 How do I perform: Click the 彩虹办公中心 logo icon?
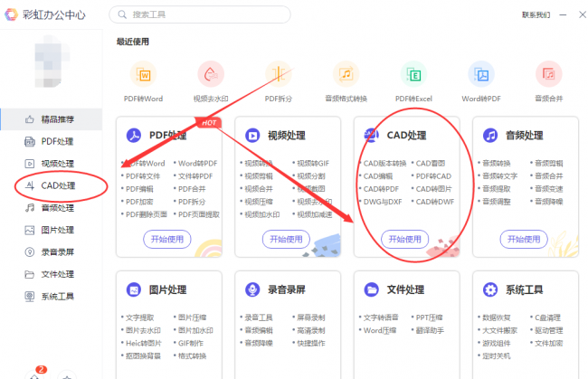[11, 14]
